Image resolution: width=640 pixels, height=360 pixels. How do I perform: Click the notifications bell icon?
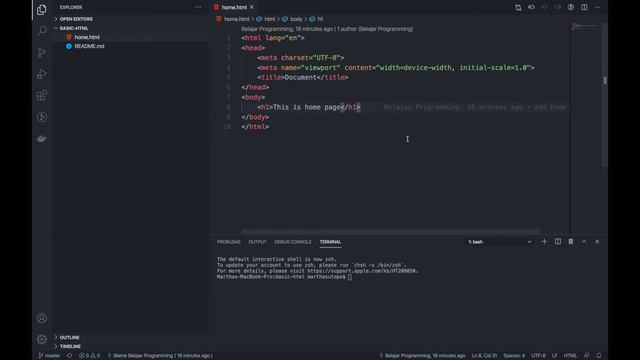click(x=599, y=356)
